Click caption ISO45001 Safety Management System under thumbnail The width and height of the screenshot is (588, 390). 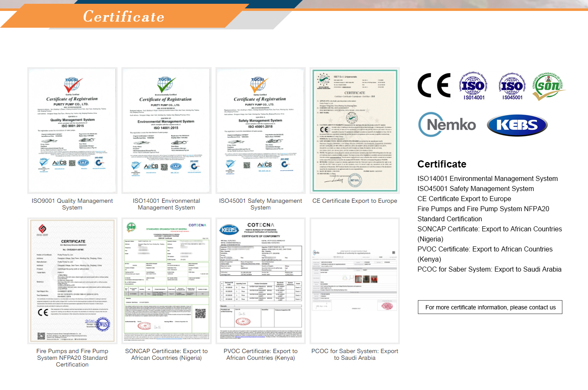click(x=260, y=204)
